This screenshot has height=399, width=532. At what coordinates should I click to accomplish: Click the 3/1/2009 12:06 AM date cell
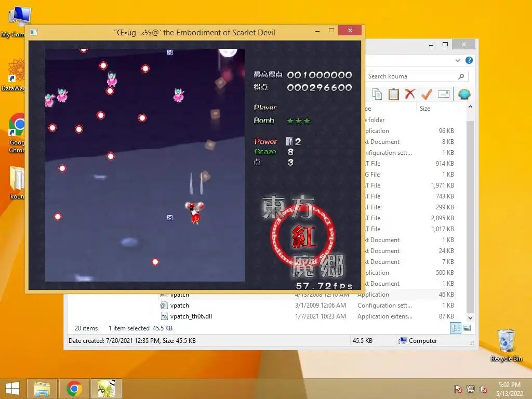[x=320, y=305]
